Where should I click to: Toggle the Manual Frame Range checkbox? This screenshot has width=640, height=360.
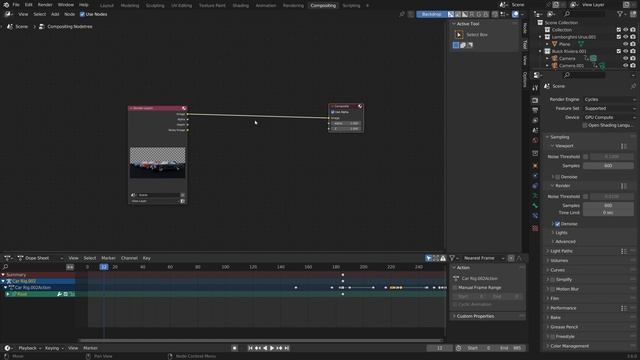click(455, 288)
